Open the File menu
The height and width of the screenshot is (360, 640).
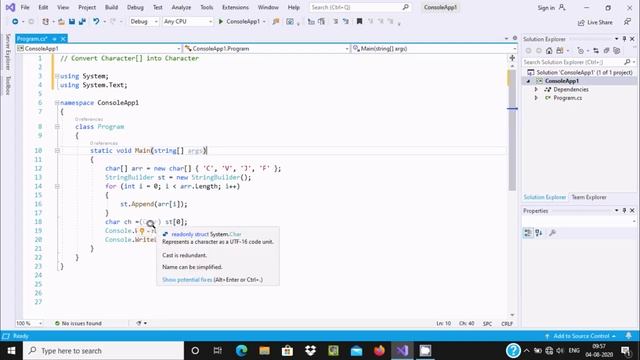click(x=25, y=7)
